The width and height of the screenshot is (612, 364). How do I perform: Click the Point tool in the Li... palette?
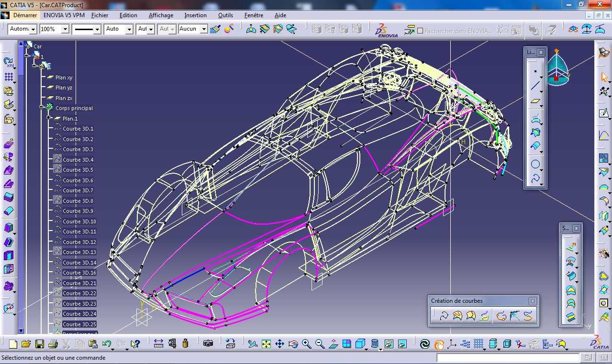click(x=535, y=71)
